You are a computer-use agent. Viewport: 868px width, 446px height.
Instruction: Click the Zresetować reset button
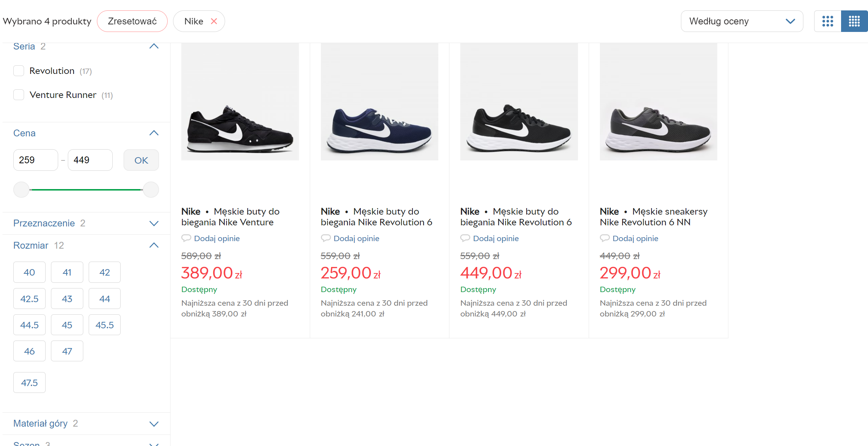pyautogui.click(x=132, y=21)
